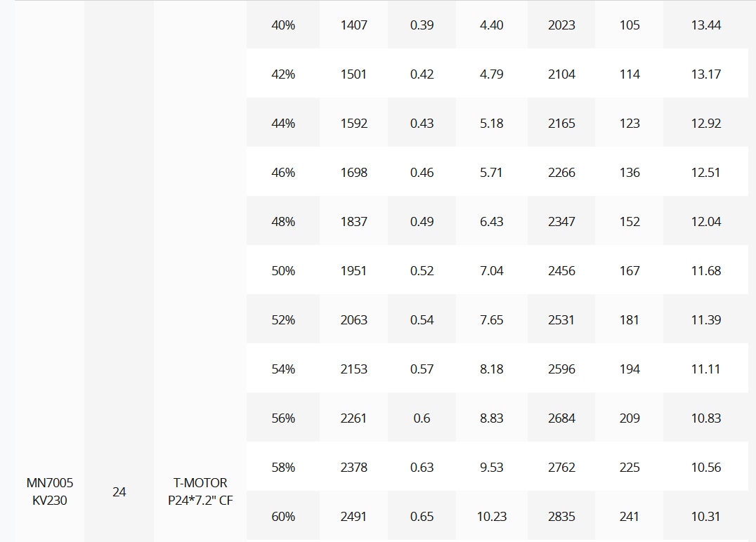
Task: Select power value 241
Action: click(630, 517)
